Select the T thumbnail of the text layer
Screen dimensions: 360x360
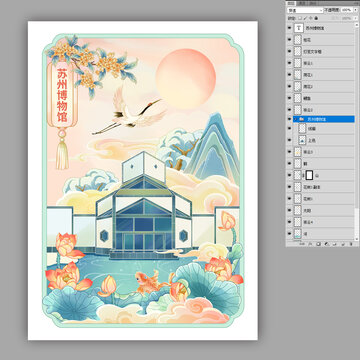[298, 28]
